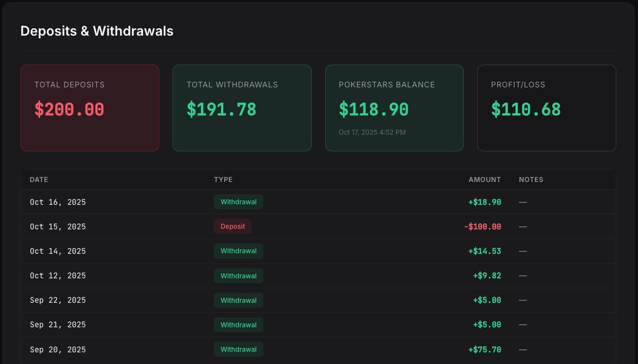Click the NOTES column header
Viewport: 638px width, 364px height.
pyautogui.click(x=531, y=179)
